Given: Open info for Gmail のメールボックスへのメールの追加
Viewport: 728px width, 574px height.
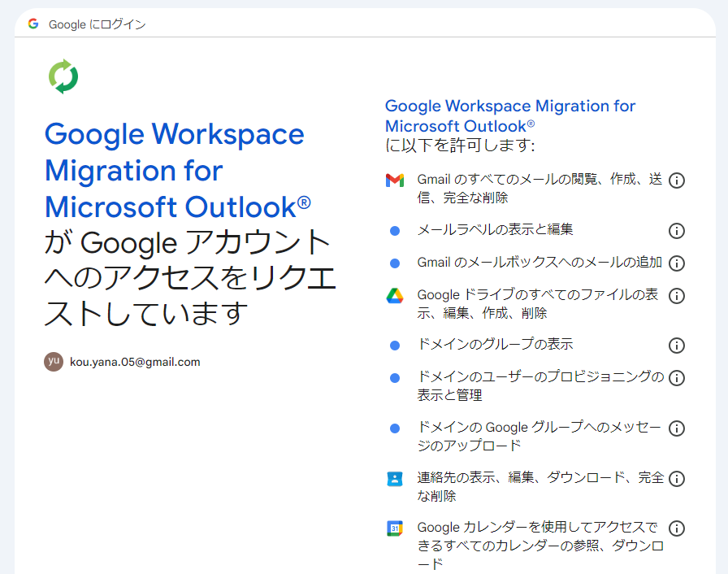Looking at the screenshot, I should 677,263.
